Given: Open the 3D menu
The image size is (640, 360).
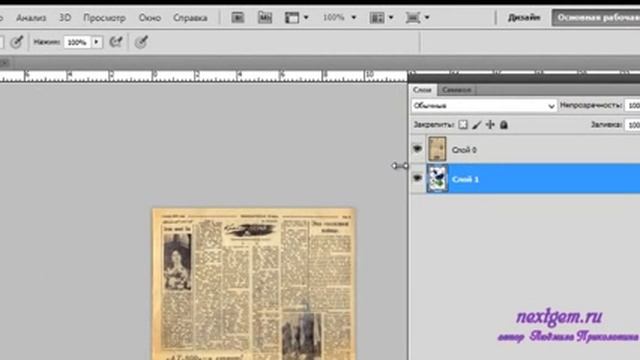Looking at the screenshot, I should (x=65, y=18).
